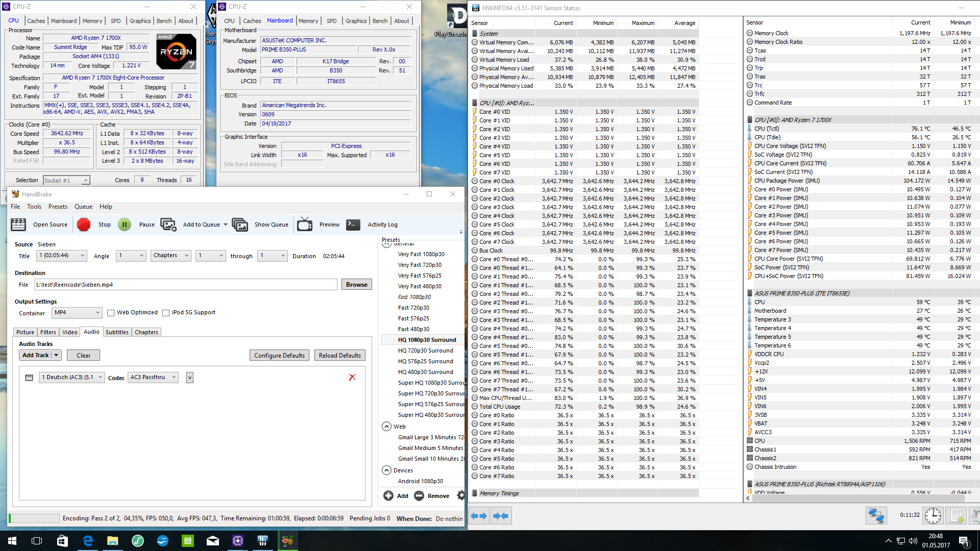Open the Activity Log terminal icon

[x=353, y=224]
